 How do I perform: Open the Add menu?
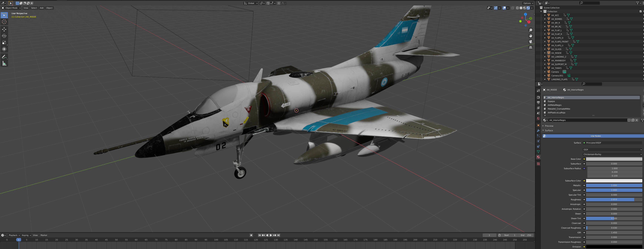pos(41,8)
